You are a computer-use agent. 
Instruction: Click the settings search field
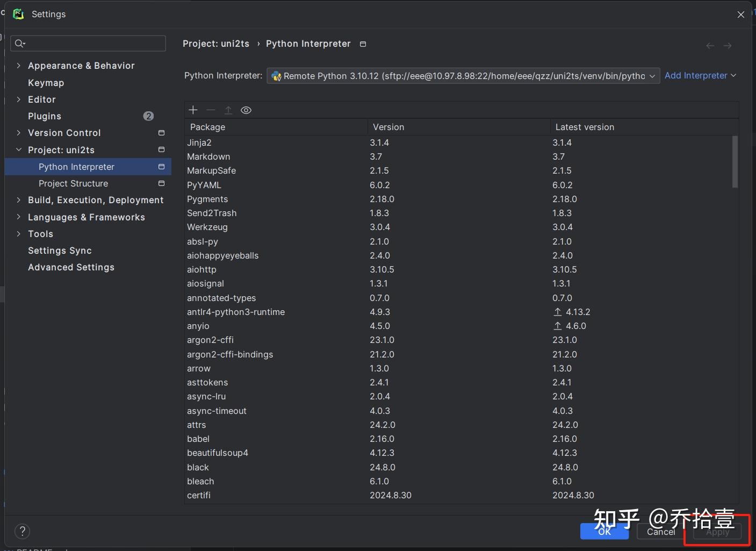point(88,43)
